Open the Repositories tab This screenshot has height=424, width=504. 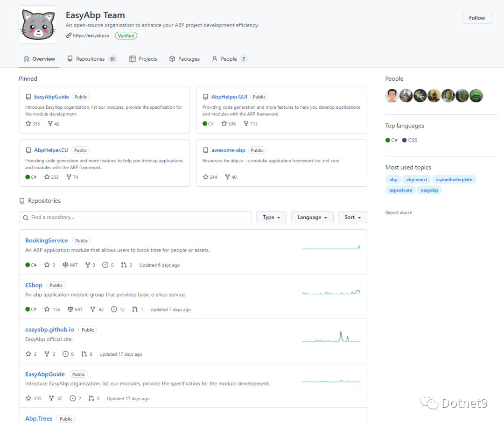(92, 59)
